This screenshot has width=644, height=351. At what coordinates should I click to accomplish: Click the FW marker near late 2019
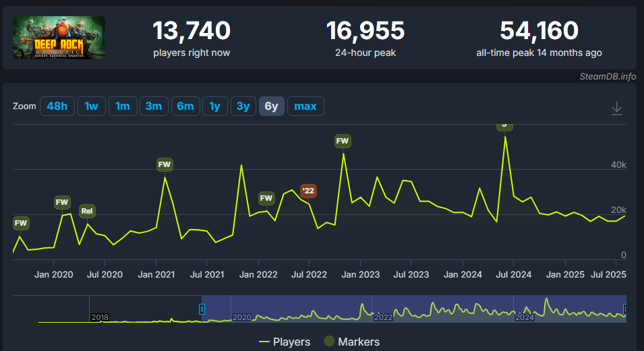click(x=20, y=223)
